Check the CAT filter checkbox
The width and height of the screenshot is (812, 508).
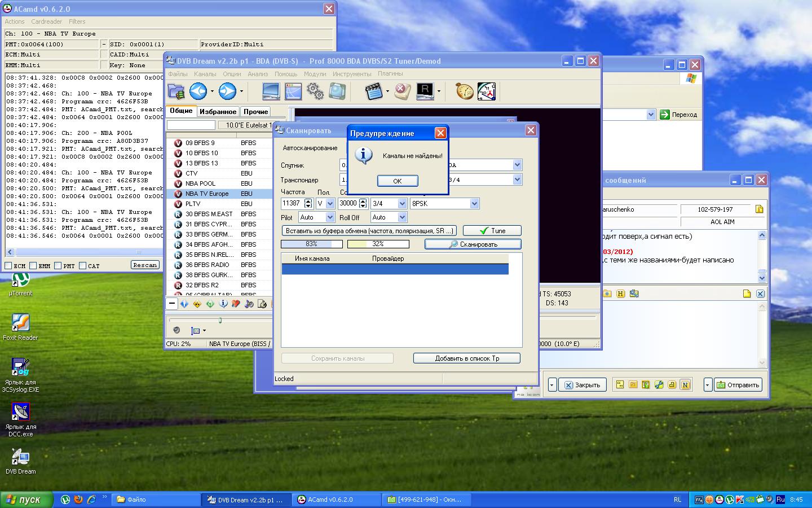coord(83,265)
